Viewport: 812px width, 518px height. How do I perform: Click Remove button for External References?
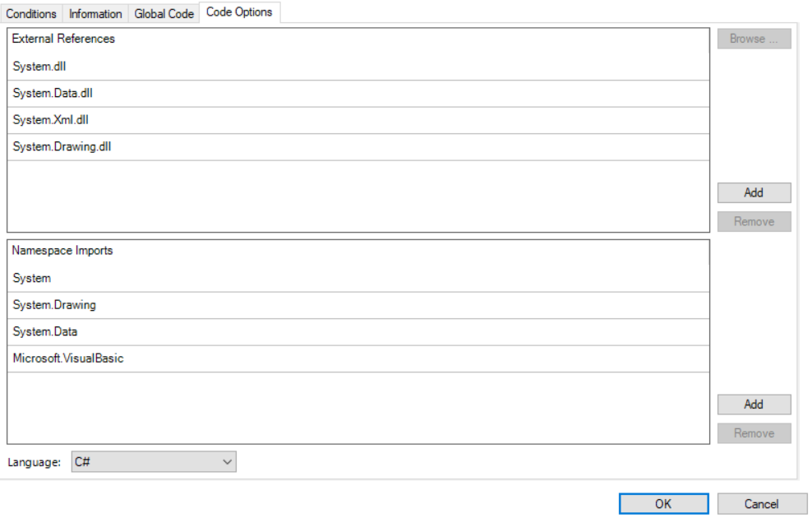tap(754, 221)
